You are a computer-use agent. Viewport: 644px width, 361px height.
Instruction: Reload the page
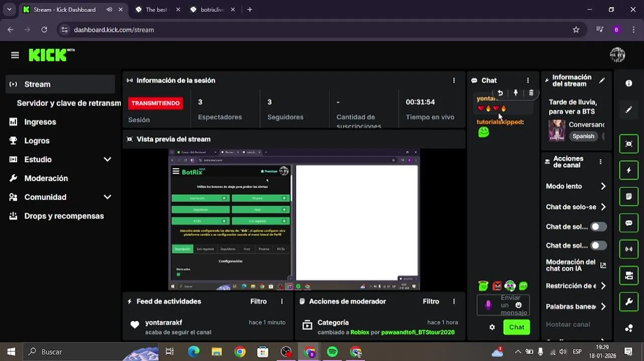[x=44, y=30]
